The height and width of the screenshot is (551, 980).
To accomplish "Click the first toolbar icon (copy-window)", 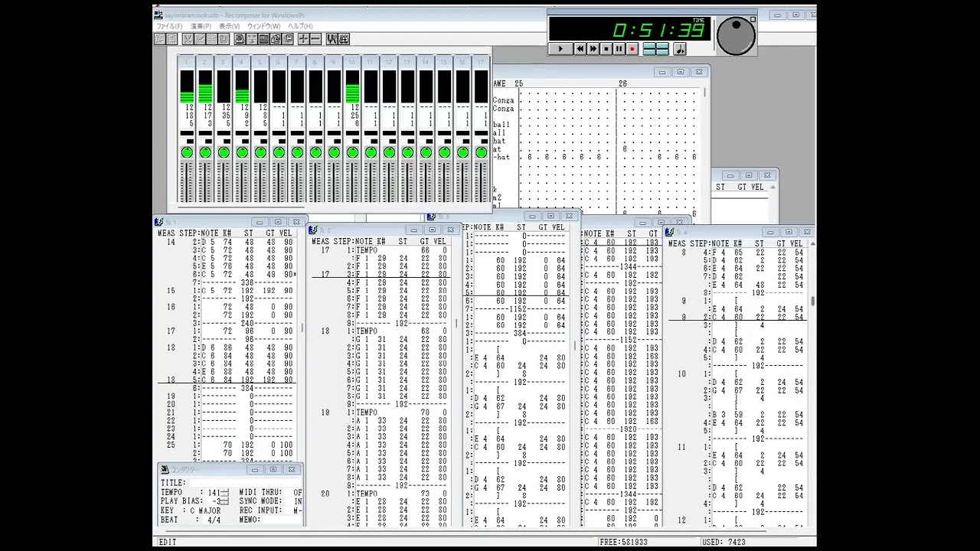I will (x=160, y=39).
